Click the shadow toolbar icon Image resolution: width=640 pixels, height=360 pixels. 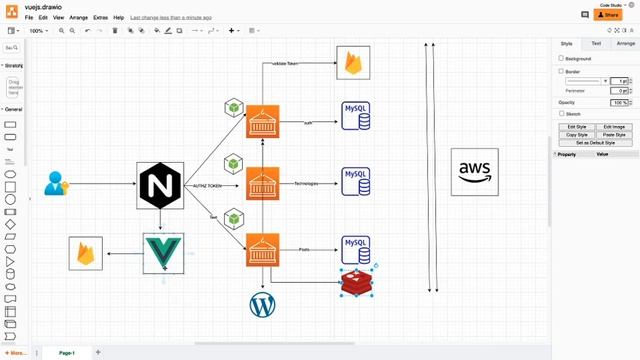(x=179, y=31)
